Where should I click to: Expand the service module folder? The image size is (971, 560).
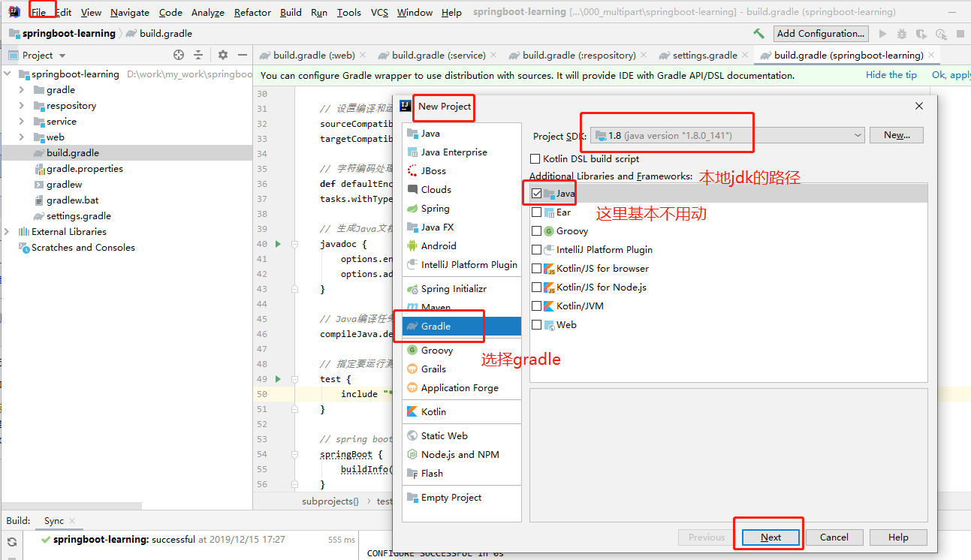(x=22, y=122)
